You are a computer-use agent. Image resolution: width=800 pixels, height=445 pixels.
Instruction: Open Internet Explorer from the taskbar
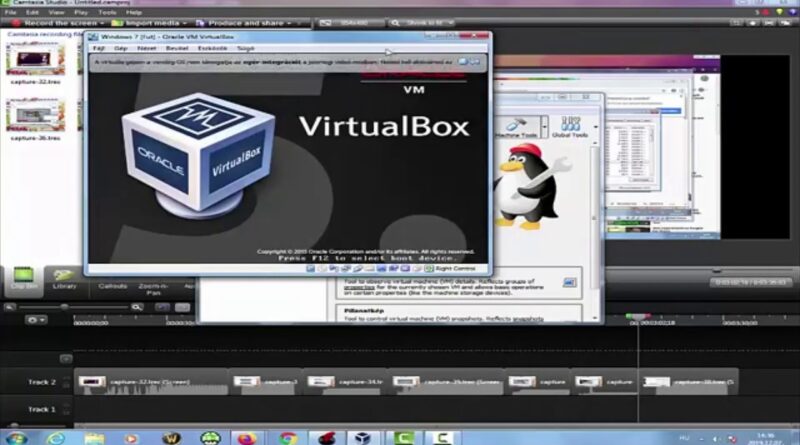coord(55,438)
